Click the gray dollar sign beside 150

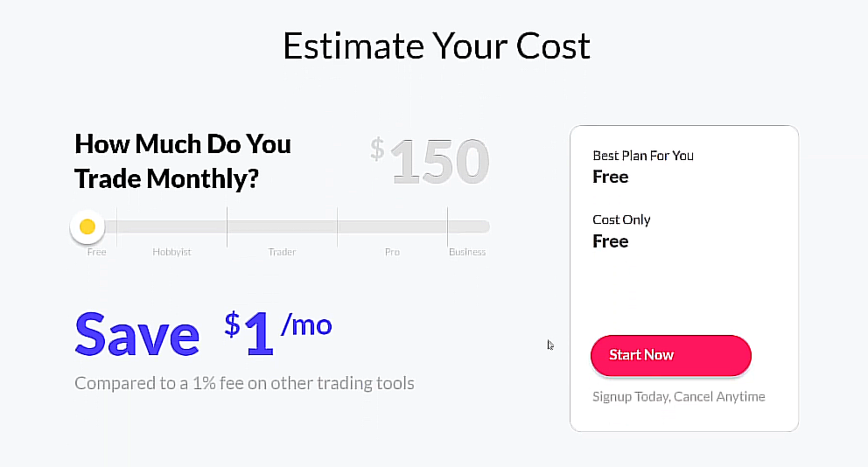pyautogui.click(x=377, y=148)
